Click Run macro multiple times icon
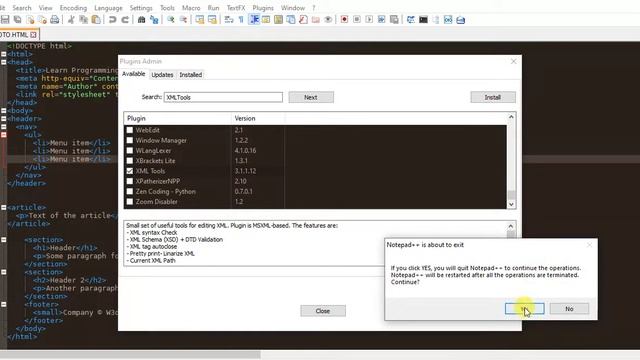This screenshot has width=640, height=360. pyautogui.click(x=382, y=20)
